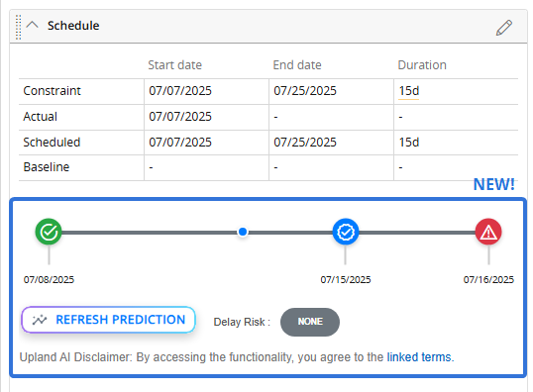Click the red warning triangle milestone icon
The image size is (533, 392).
pyautogui.click(x=488, y=232)
